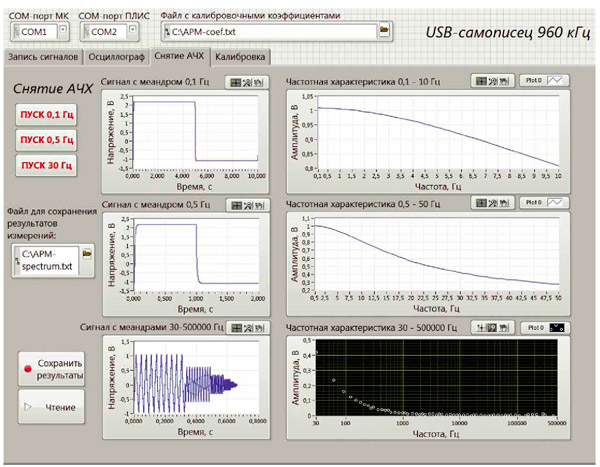This screenshot has width=600, height=467.
Task: Click the Сохранить результаты button
Action: click(53, 368)
